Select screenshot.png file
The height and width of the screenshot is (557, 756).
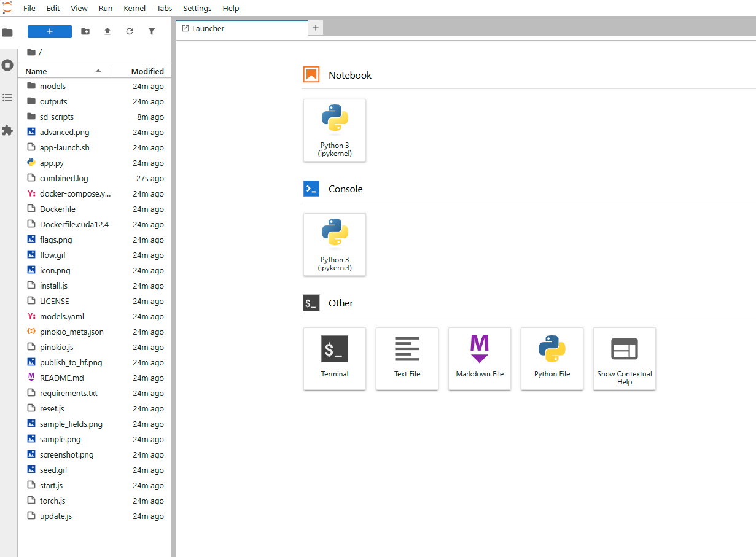95,454
